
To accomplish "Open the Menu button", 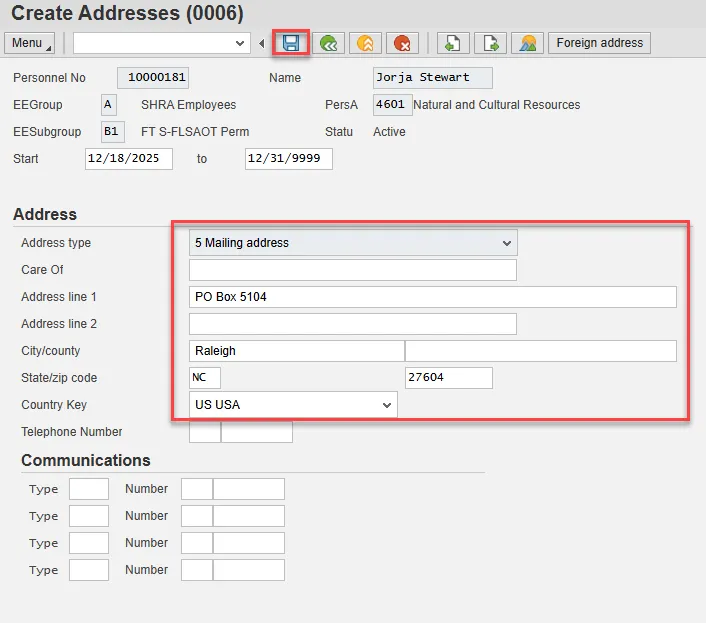I will 30,43.
